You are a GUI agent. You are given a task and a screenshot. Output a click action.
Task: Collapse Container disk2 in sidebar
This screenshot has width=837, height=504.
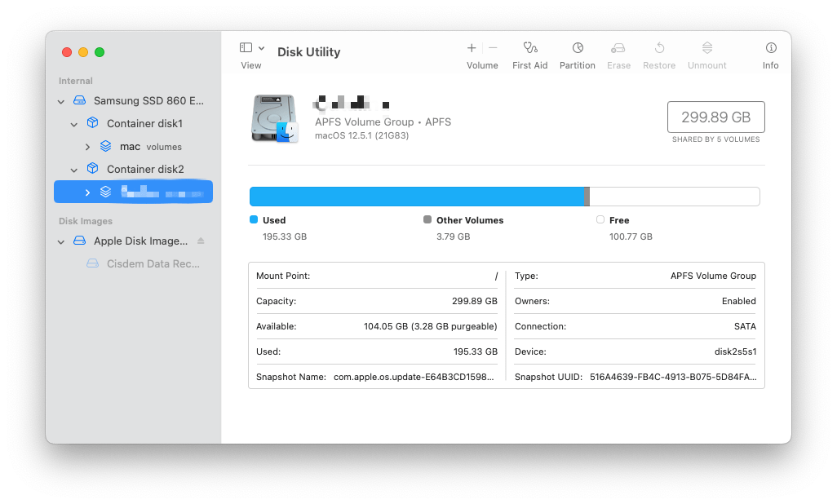tap(74, 170)
